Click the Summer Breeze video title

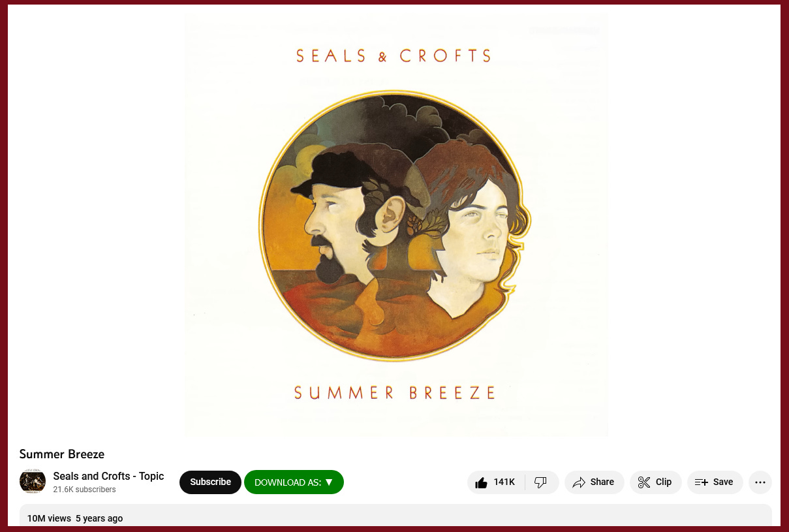point(62,454)
